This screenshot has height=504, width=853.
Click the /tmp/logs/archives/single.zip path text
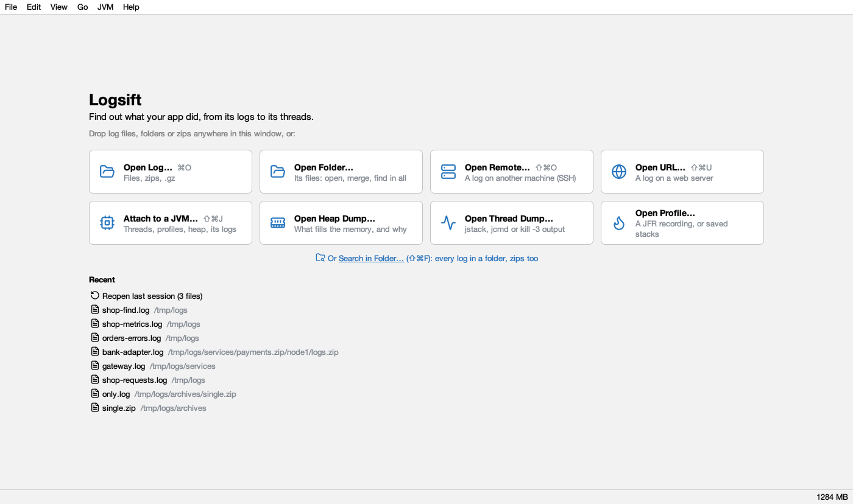pos(185,394)
